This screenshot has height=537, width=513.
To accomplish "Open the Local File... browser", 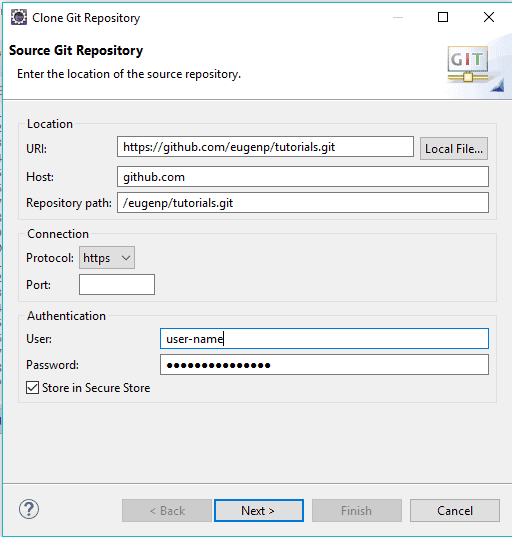I will (454, 149).
